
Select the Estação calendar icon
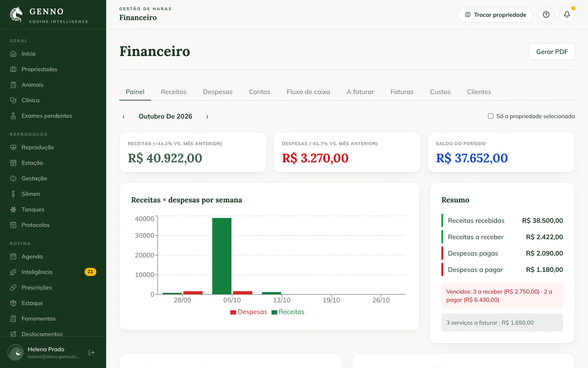click(x=13, y=163)
